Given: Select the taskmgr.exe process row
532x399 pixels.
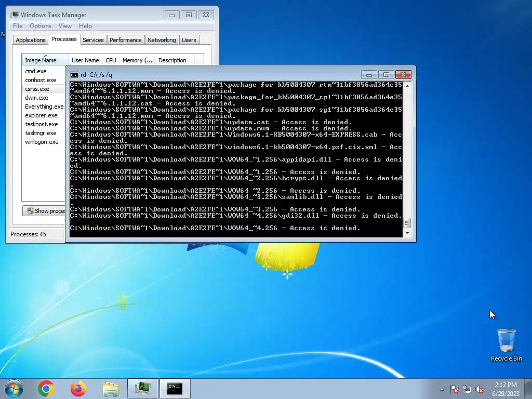Looking at the screenshot, I should (44, 133).
